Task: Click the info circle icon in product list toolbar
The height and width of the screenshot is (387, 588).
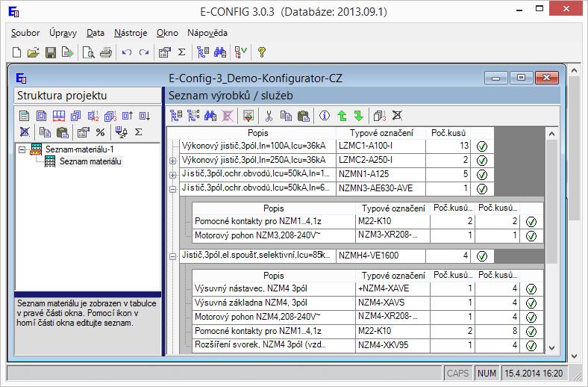Action: tap(325, 116)
